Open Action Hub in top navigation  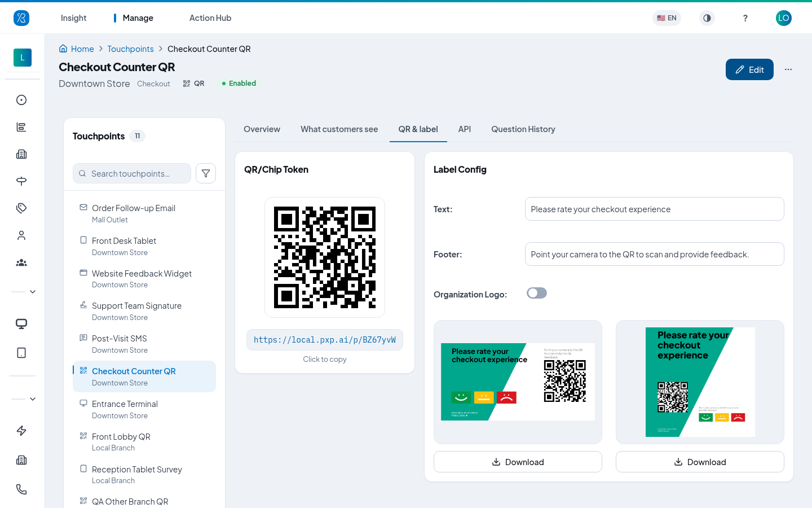coord(210,18)
